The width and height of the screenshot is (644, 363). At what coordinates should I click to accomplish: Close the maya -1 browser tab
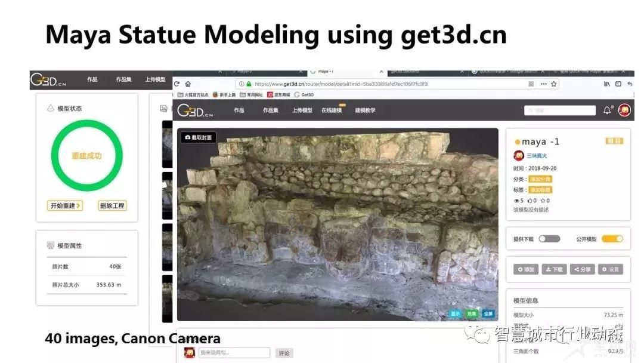click(x=382, y=72)
